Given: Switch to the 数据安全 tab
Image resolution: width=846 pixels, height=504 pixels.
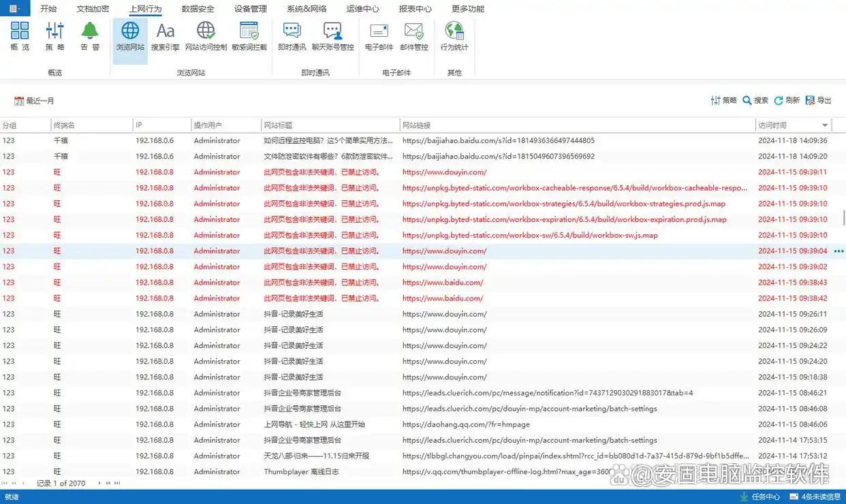Looking at the screenshot, I should coord(198,9).
